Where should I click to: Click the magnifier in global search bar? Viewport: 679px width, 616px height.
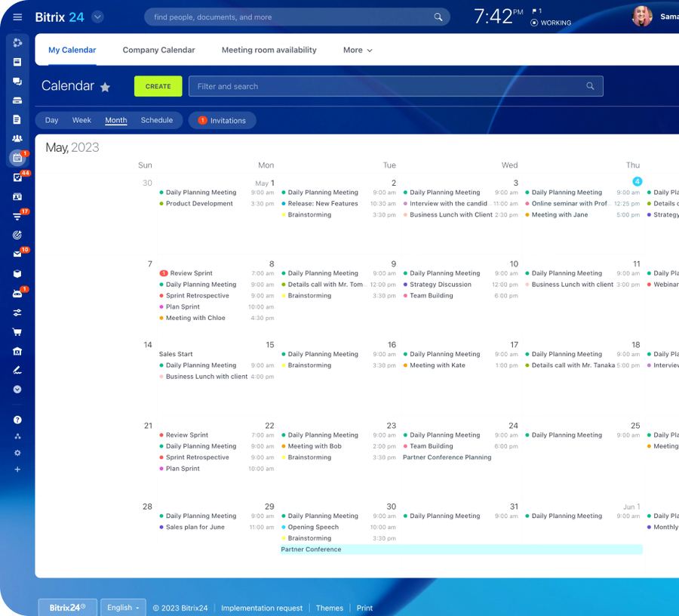pyautogui.click(x=438, y=17)
